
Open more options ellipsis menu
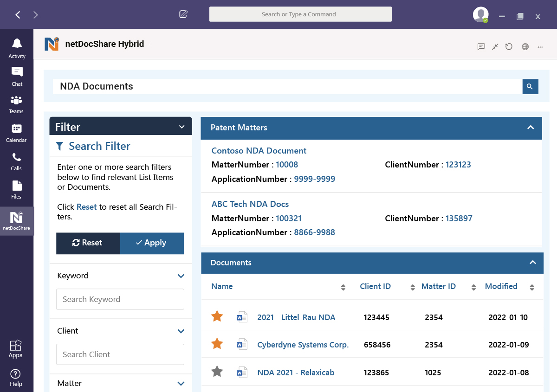click(540, 47)
